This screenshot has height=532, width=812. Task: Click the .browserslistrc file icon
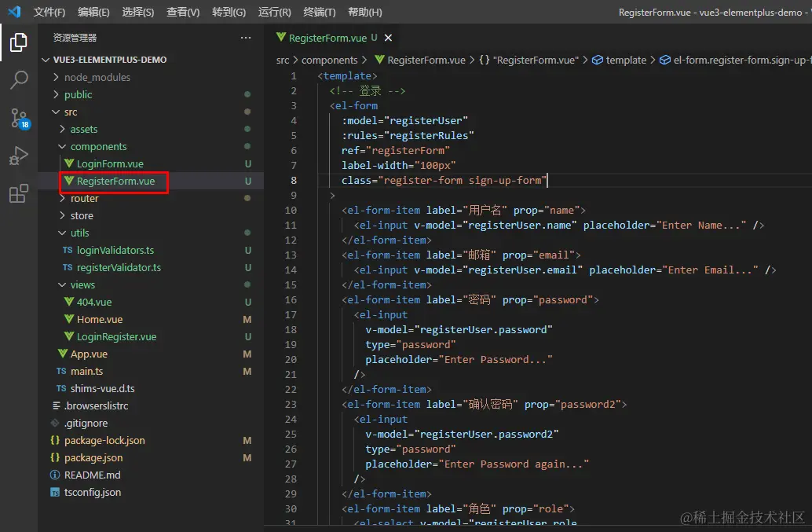point(56,405)
